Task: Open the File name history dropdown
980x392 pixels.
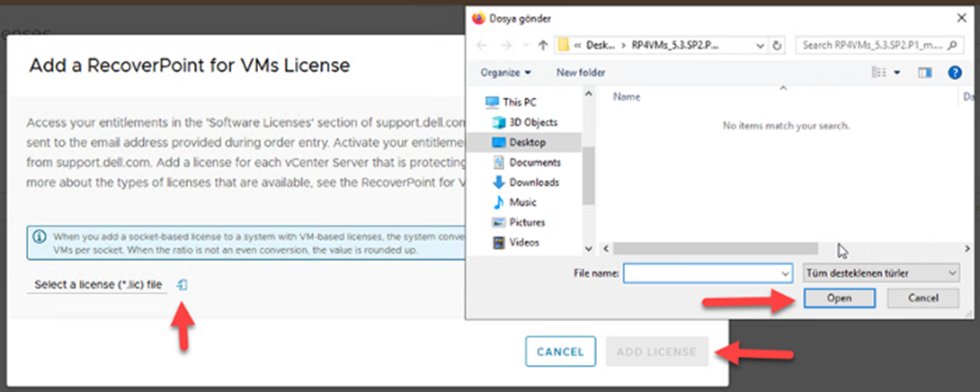Action: 787,273
